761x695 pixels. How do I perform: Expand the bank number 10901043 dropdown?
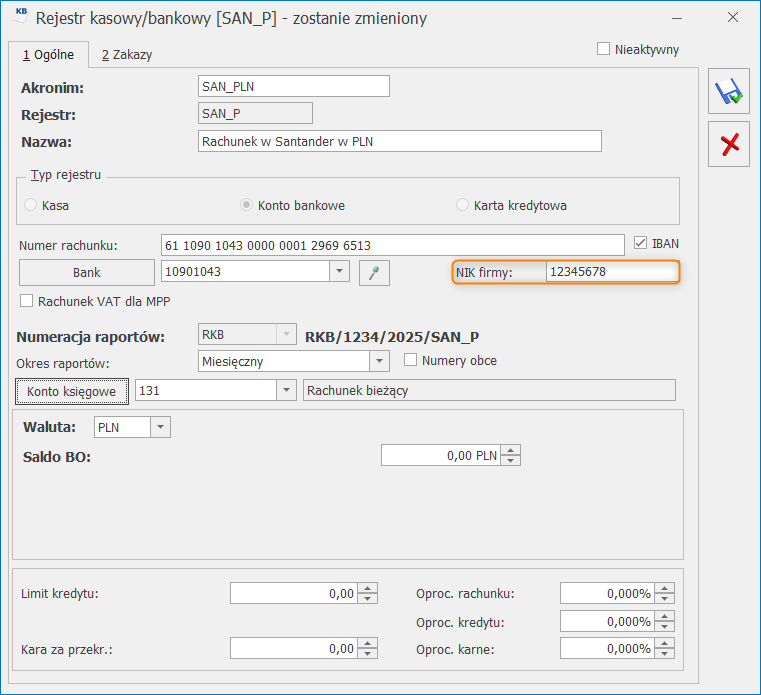tap(339, 272)
